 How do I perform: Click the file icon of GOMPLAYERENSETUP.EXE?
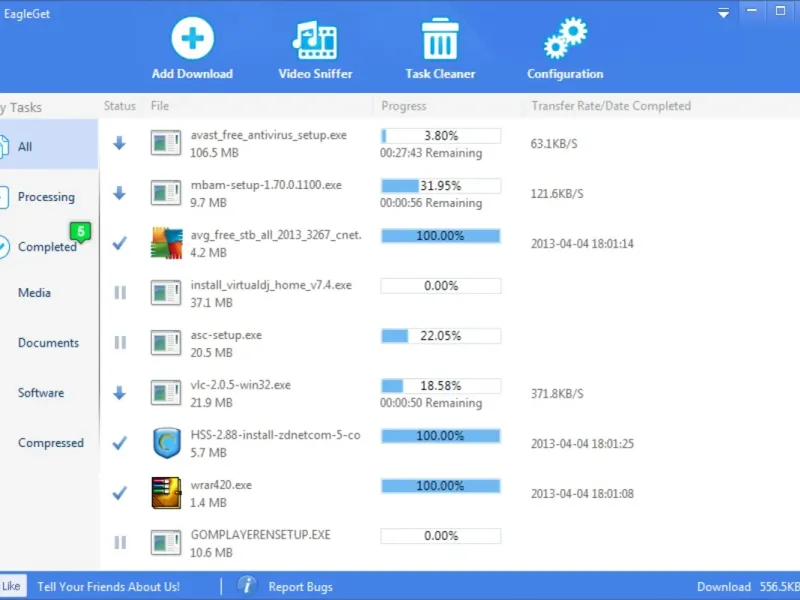[166, 543]
